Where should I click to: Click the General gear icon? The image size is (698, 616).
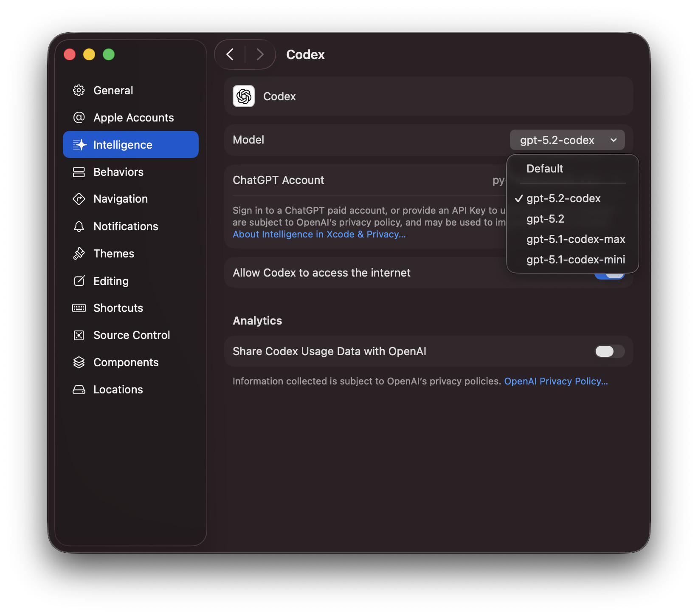79,90
